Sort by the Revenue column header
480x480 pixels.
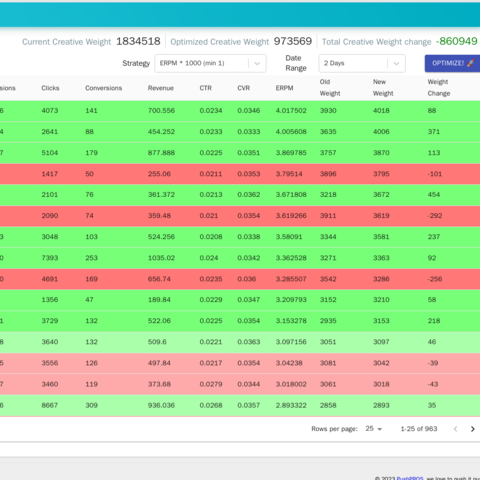(161, 88)
